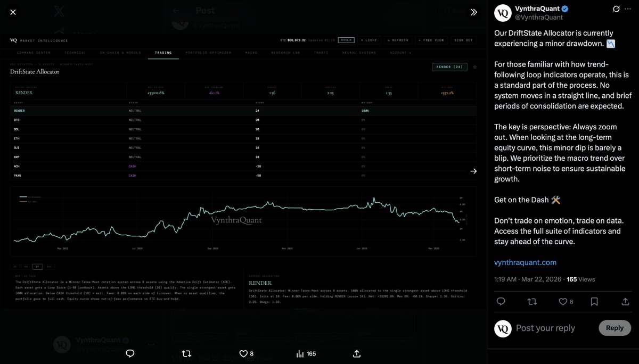Click the hammer-and-pick emoji after 'Dash'

tap(556, 200)
